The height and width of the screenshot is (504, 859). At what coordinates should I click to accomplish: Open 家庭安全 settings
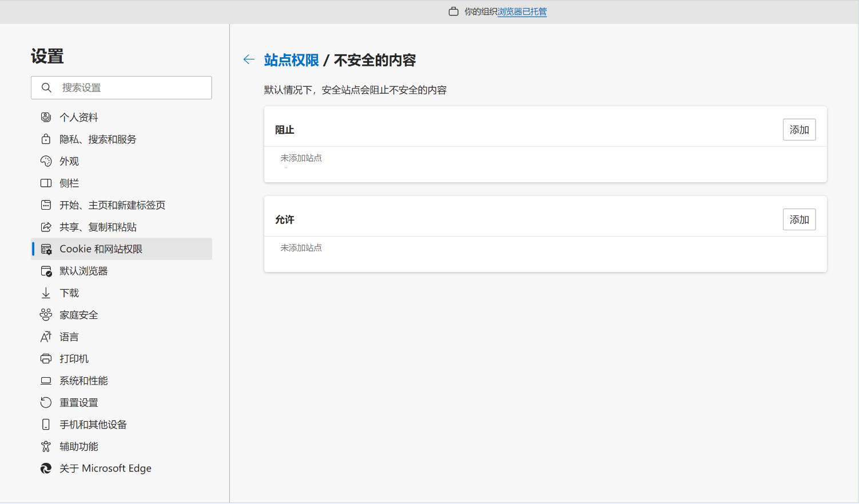coord(121,315)
